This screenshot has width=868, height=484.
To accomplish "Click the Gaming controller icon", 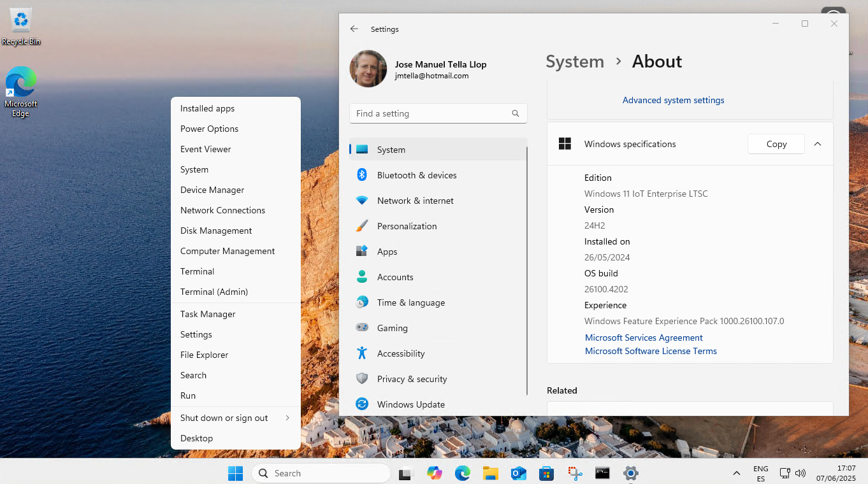I will click(x=361, y=328).
